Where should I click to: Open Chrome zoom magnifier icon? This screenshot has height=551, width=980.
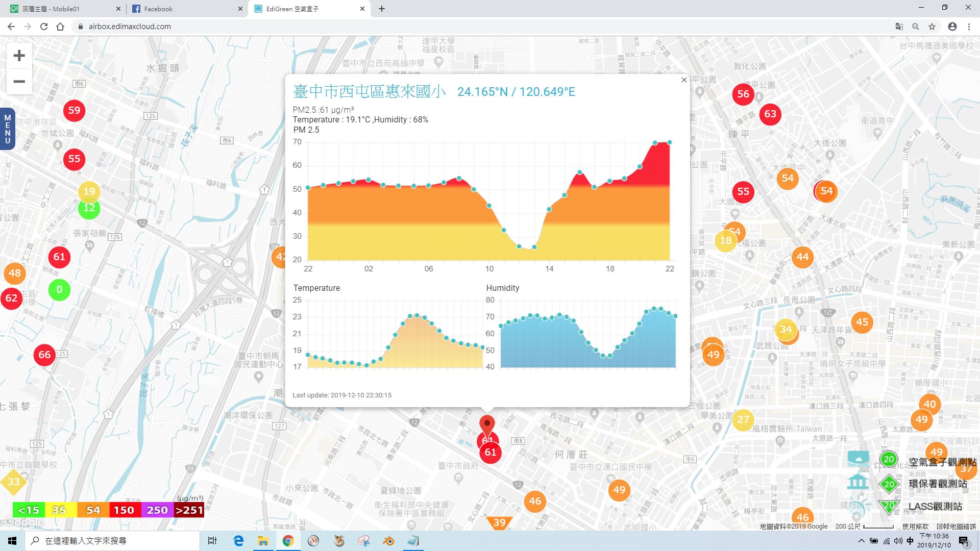click(916, 27)
